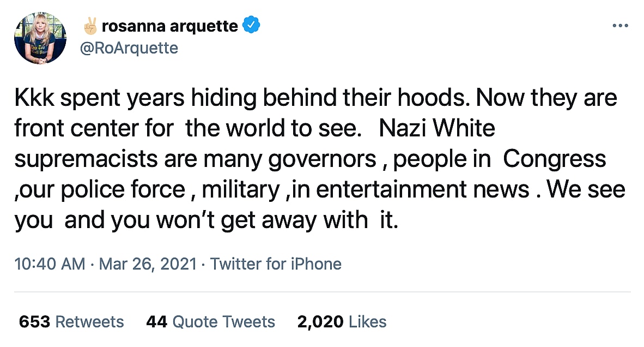Click the word 'Congress' in the tweet
This screenshot has width=644, height=347.
point(554,159)
